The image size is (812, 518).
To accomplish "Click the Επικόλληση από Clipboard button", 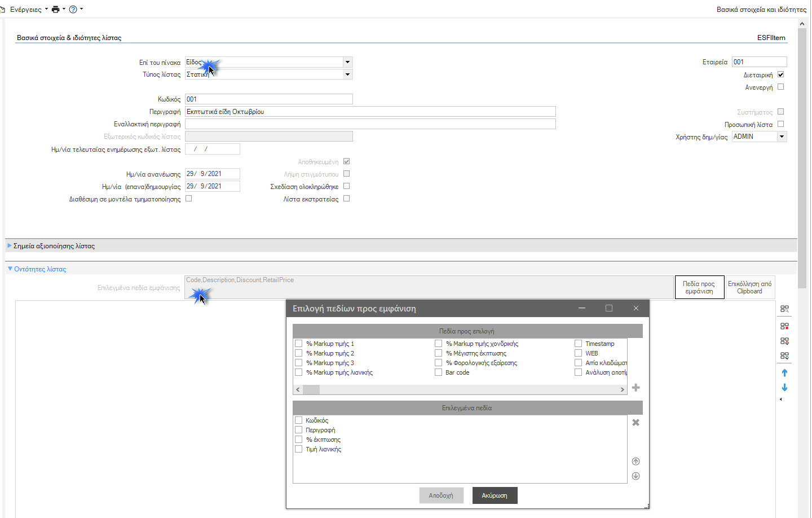I will [x=749, y=287].
